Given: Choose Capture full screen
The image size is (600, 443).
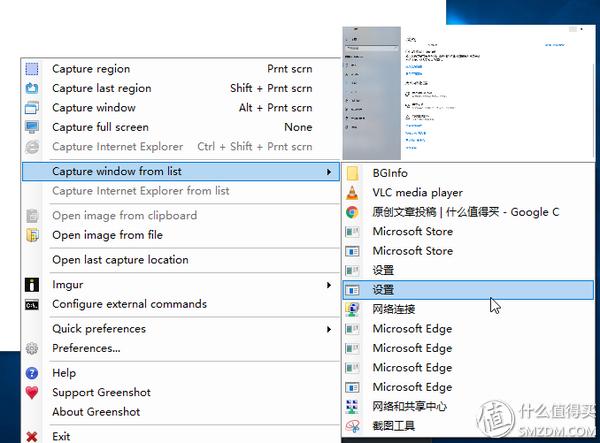Looking at the screenshot, I should coord(181,127).
